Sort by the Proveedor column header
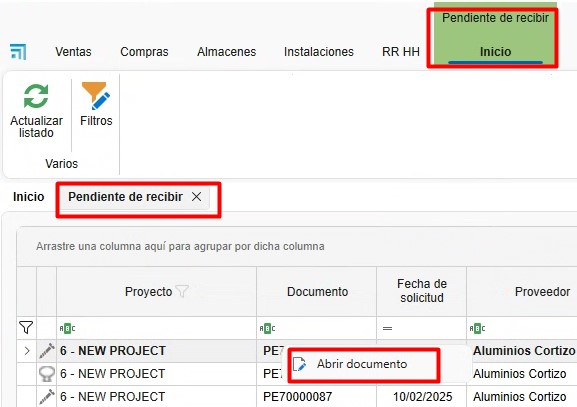 click(542, 291)
